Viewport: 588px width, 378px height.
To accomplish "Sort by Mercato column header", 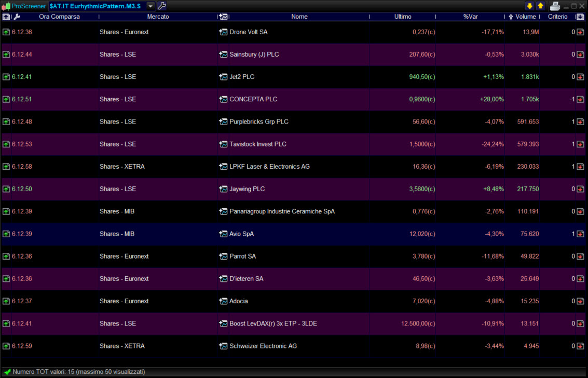I will tap(158, 17).
